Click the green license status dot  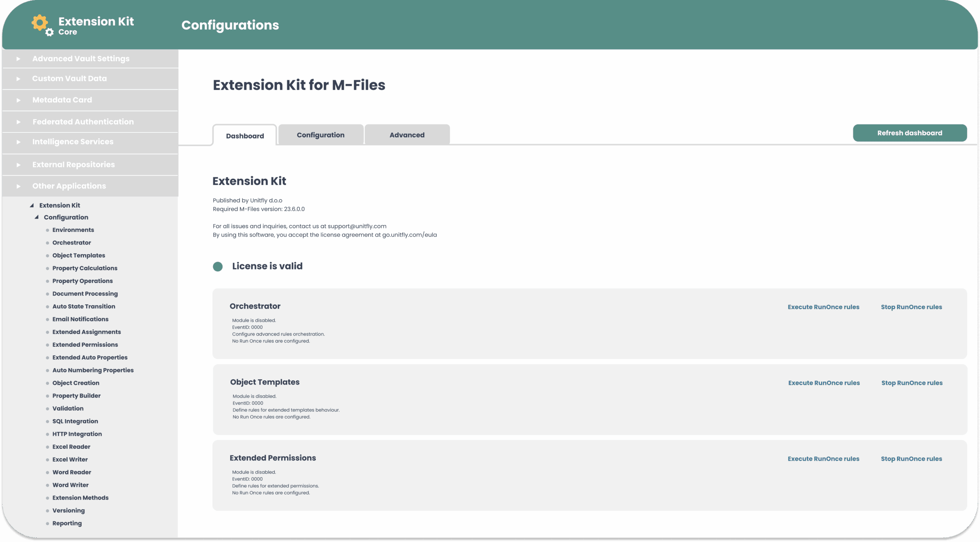click(217, 266)
